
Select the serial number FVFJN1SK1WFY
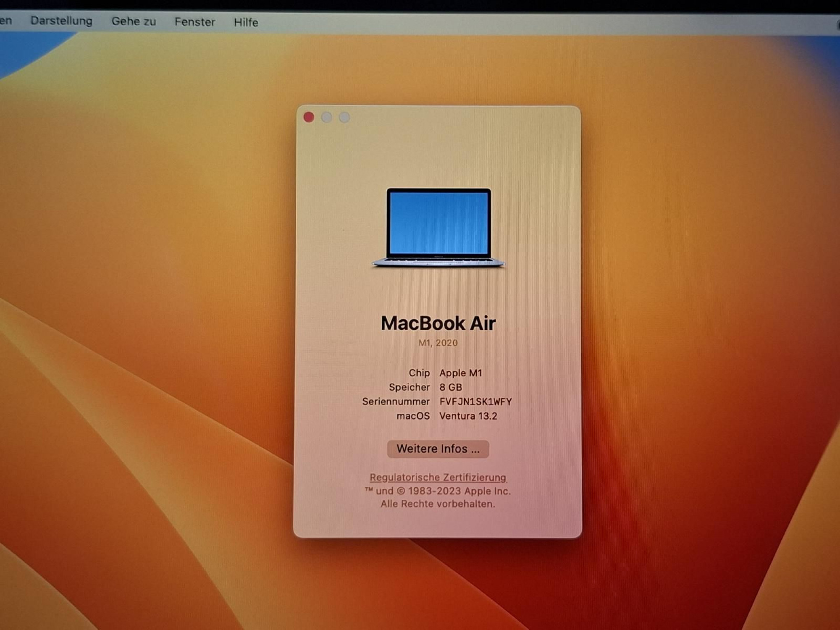point(475,402)
